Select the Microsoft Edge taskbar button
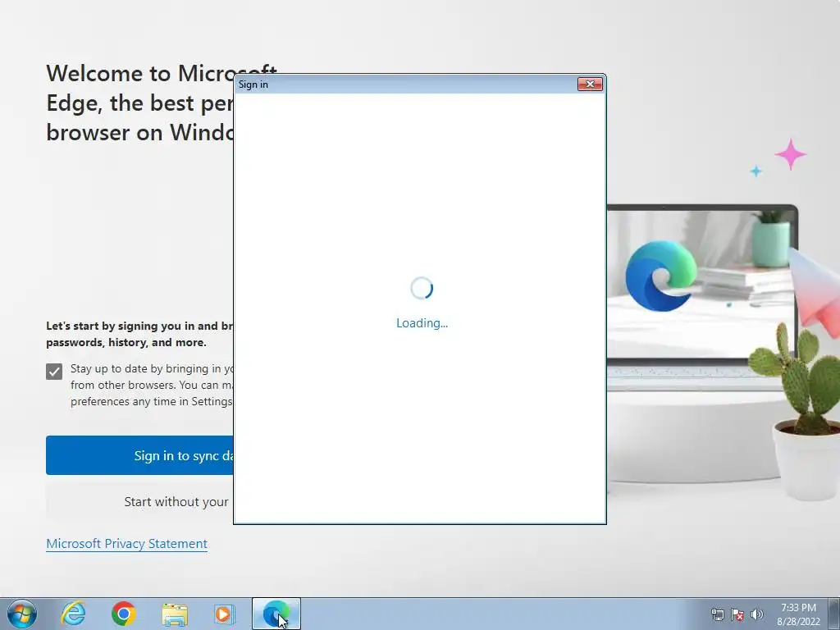The width and height of the screenshot is (840, 630). coord(276,614)
